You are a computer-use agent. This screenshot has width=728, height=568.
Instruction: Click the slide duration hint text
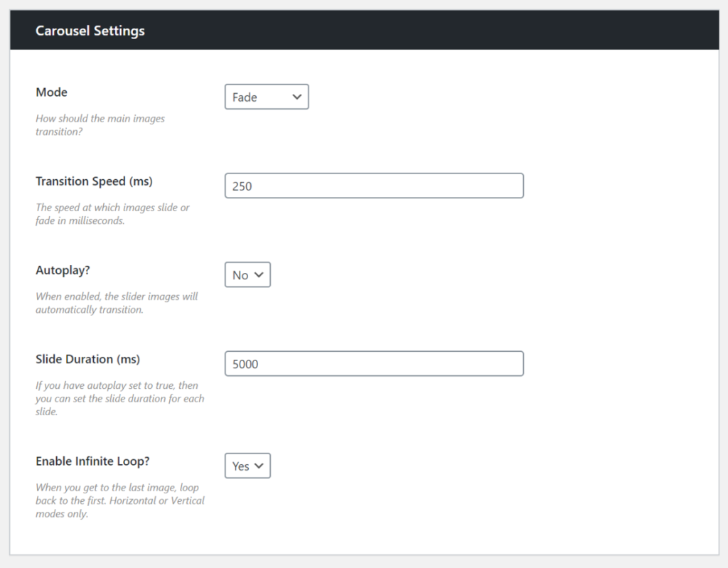pyautogui.click(x=119, y=398)
